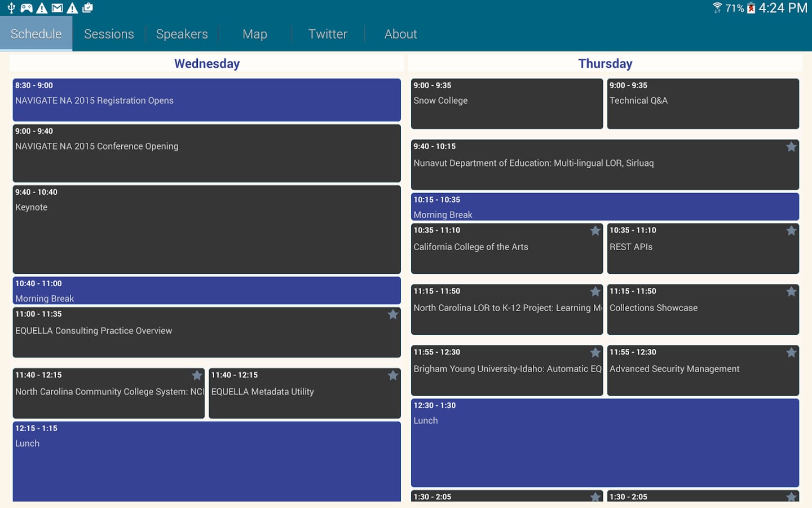This screenshot has width=812, height=508.
Task: Open the Wednesday Lunch block at 12:15
Action: pyautogui.click(x=207, y=462)
